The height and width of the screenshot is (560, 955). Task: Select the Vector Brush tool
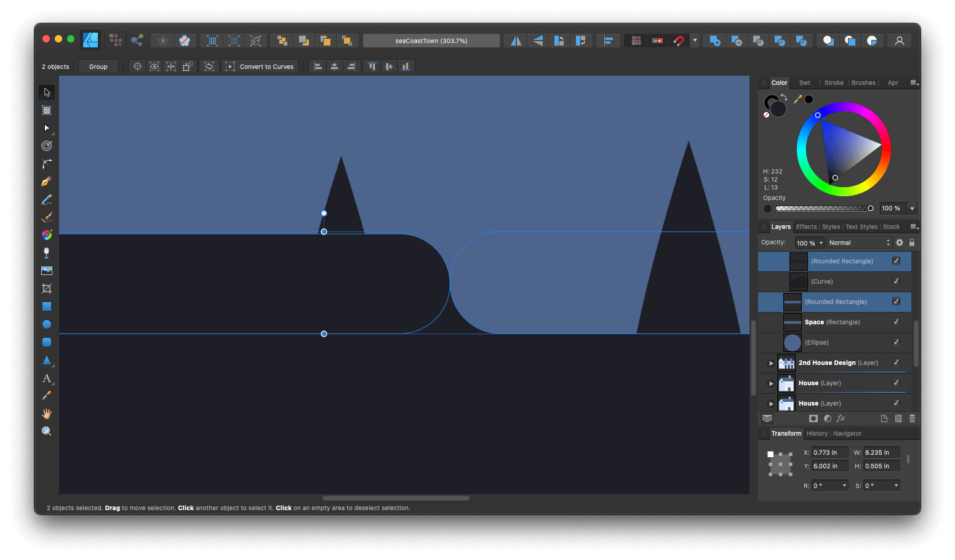(x=46, y=217)
